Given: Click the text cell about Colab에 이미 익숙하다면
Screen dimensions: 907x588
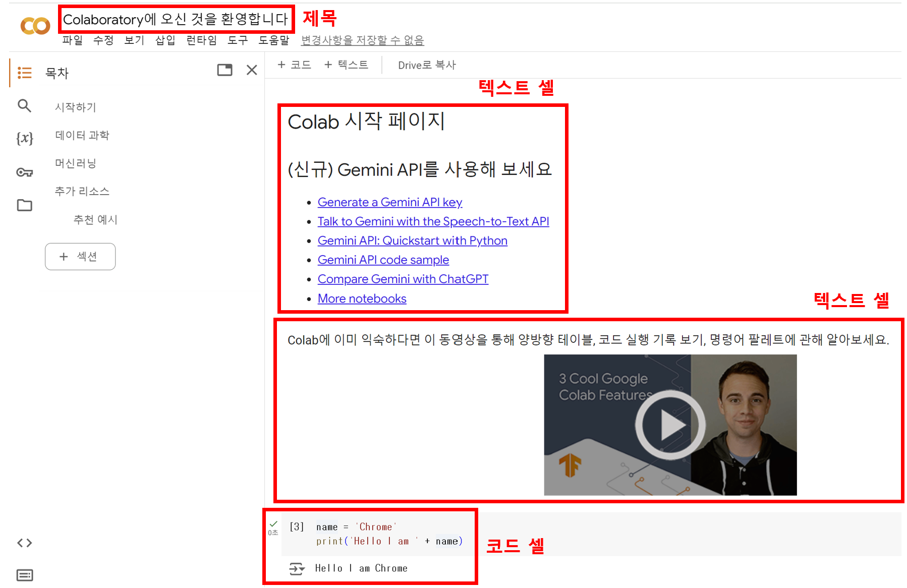Looking at the screenshot, I should tap(588, 340).
